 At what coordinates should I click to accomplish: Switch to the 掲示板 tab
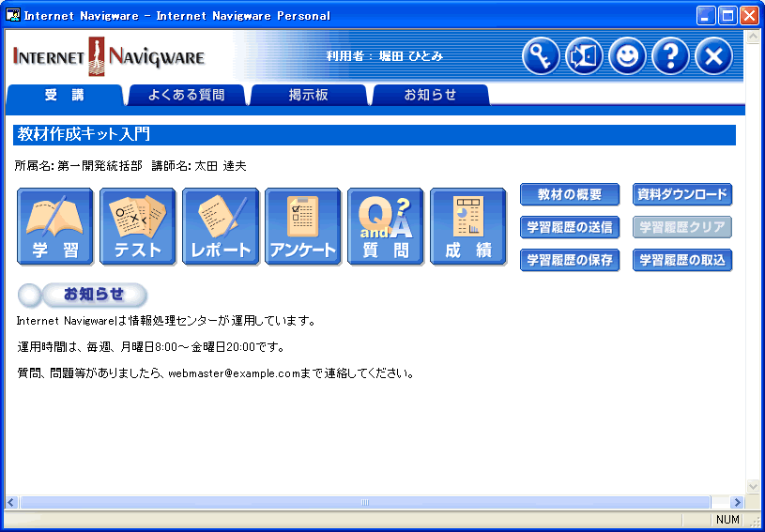[308, 95]
